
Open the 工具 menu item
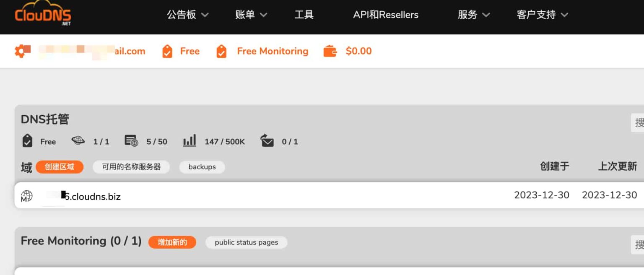[x=304, y=15]
